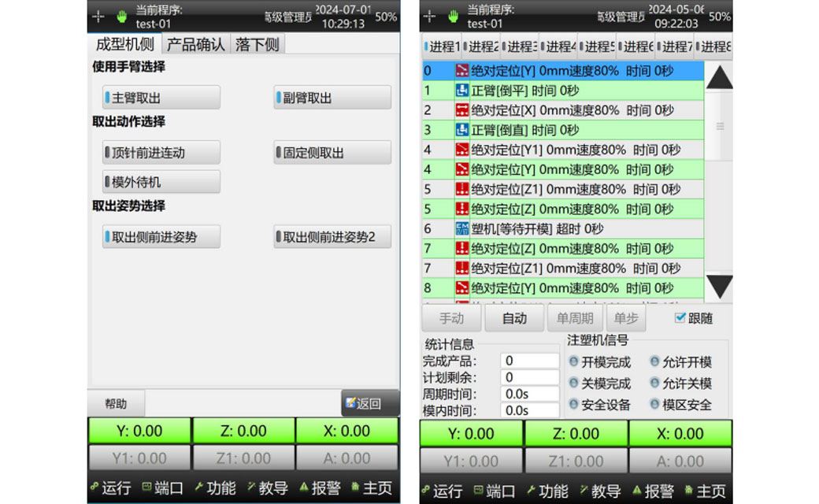
Task: Click the 返回 button
Action: point(369,403)
